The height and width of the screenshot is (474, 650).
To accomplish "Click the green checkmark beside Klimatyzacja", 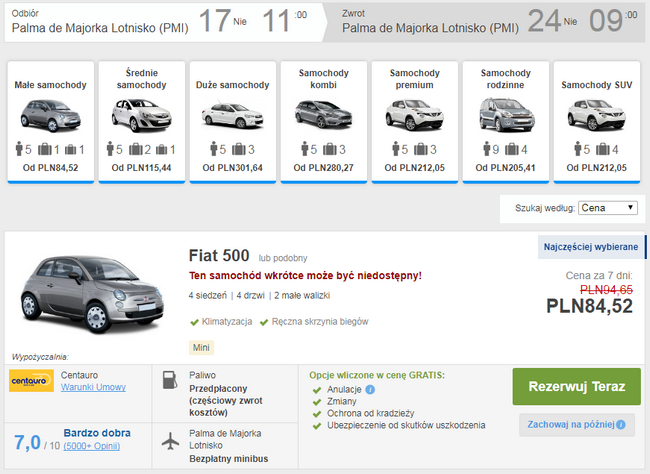I will click(194, 322).
